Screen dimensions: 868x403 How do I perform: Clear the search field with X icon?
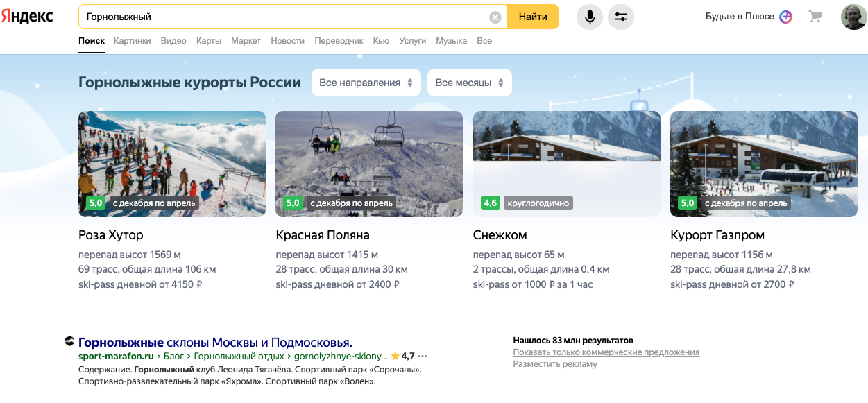(x=495, y=17)
